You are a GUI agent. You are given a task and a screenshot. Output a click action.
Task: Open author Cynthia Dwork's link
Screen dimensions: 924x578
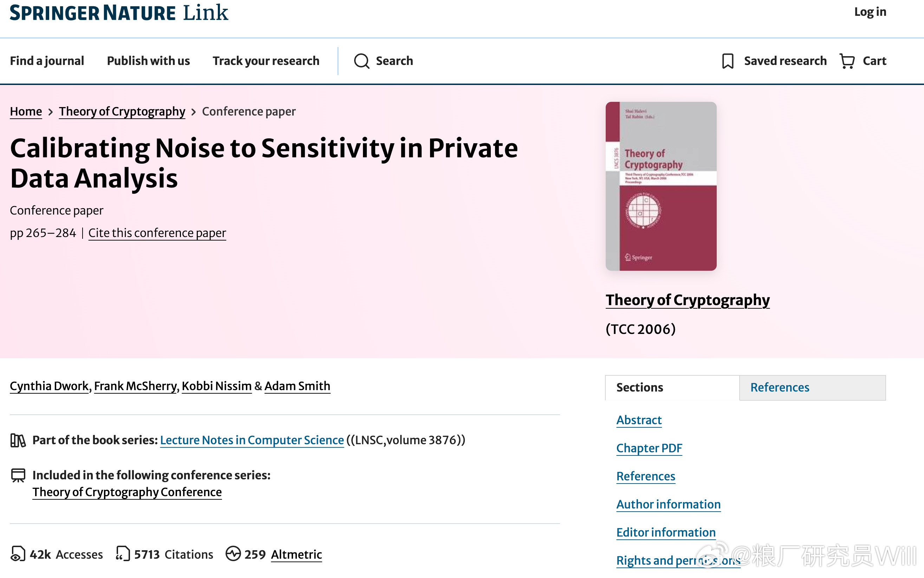pyautogui.click(x=49, y=386)
